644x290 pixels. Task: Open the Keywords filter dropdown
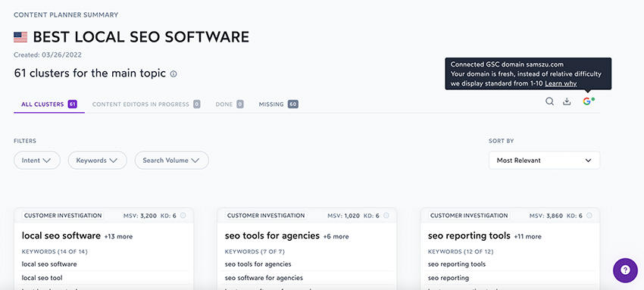point(97,161)
